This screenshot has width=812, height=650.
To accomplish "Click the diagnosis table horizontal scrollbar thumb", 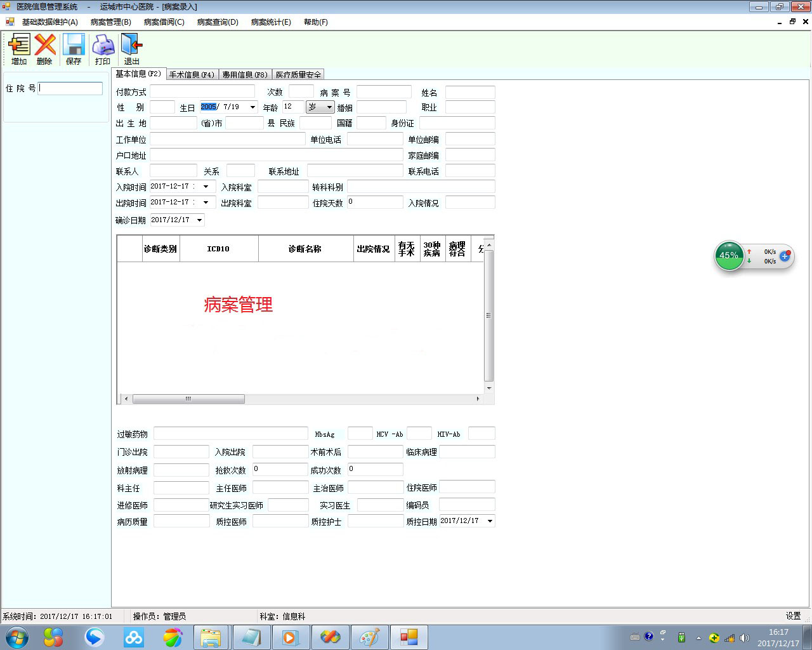I will click(x=188, y=399).
